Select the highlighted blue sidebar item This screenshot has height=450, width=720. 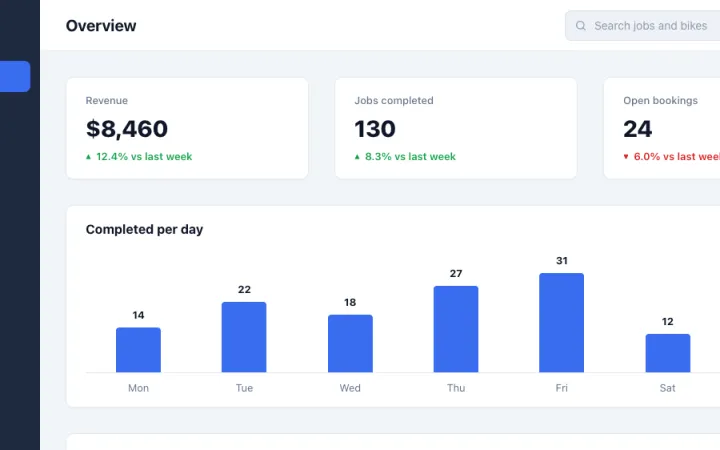coord(15,76)
